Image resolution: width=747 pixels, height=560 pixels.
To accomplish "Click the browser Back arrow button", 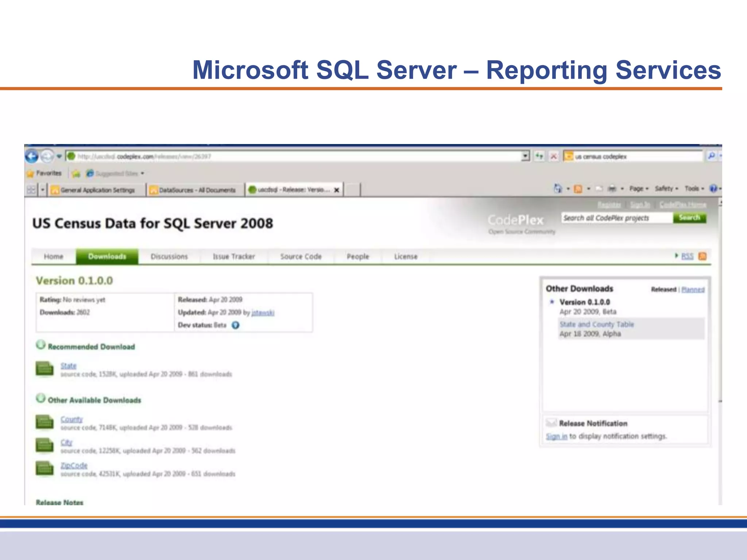I will tap(32, 156).
